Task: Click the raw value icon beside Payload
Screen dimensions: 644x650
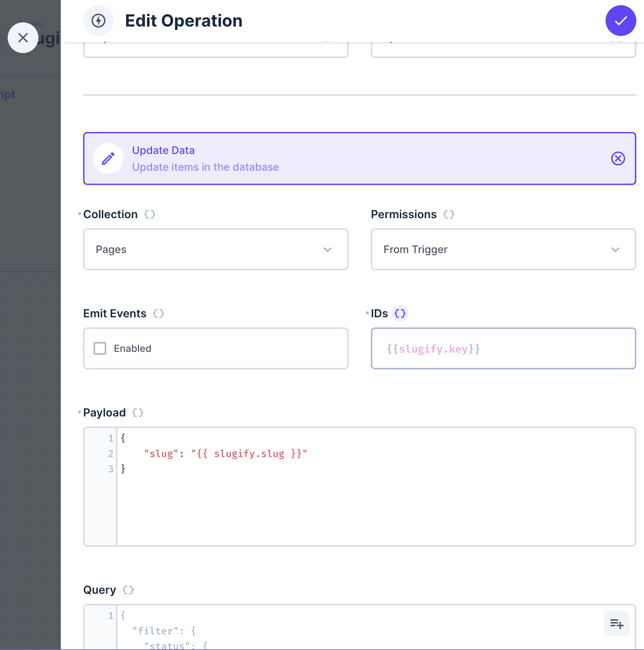Action: (138, 413)
